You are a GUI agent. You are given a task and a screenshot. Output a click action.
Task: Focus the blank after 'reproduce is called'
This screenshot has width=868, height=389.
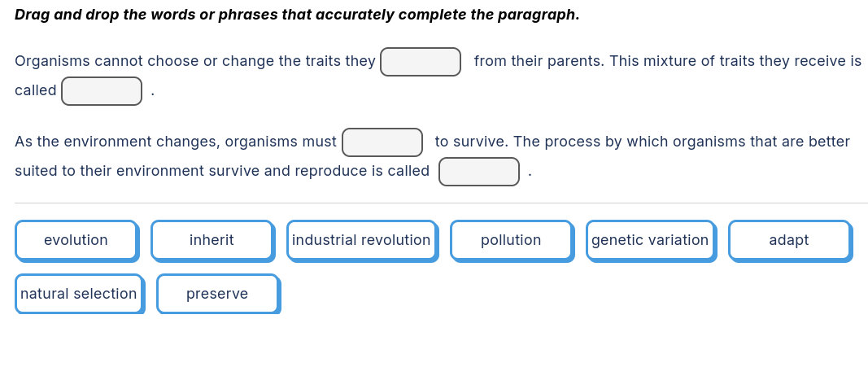tap(479, 172)
